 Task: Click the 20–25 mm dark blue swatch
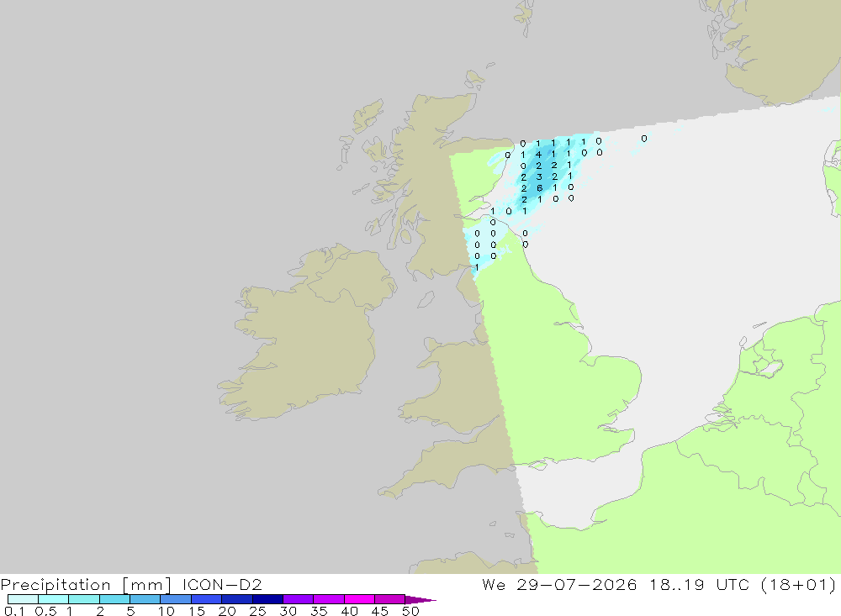[x=236, y=599]
